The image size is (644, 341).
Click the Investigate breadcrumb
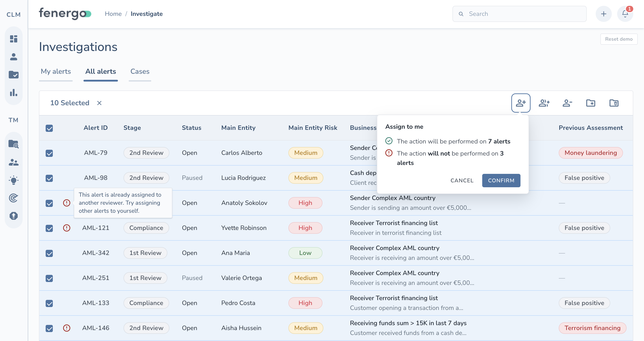pyautogui.click(x=147, y=14)
